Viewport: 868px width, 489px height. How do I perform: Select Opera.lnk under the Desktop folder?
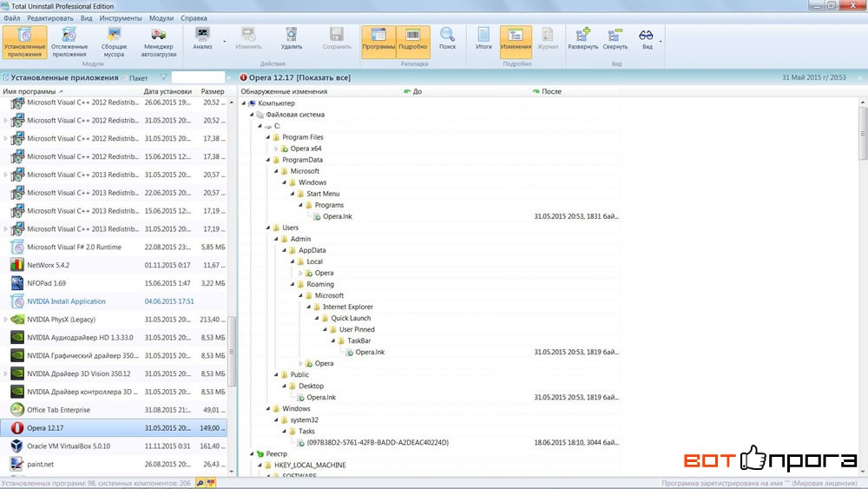click(321, 397)
